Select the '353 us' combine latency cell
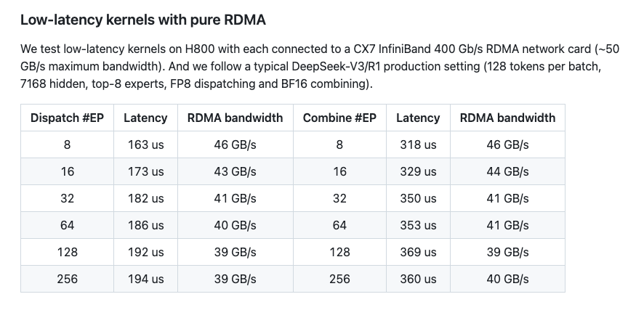Image resolution: width=644 pixels, height=310 pixels. tap(418, 225)
